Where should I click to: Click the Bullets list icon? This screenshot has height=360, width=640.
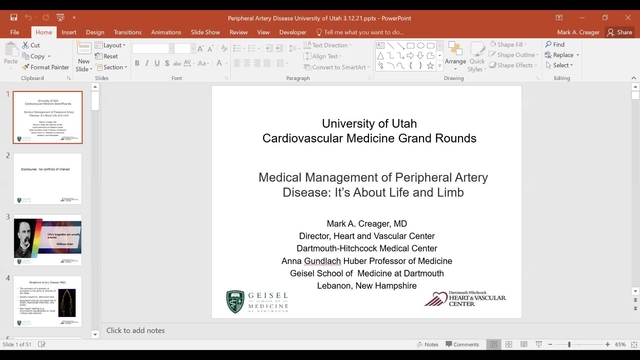(x=238, y=49)
